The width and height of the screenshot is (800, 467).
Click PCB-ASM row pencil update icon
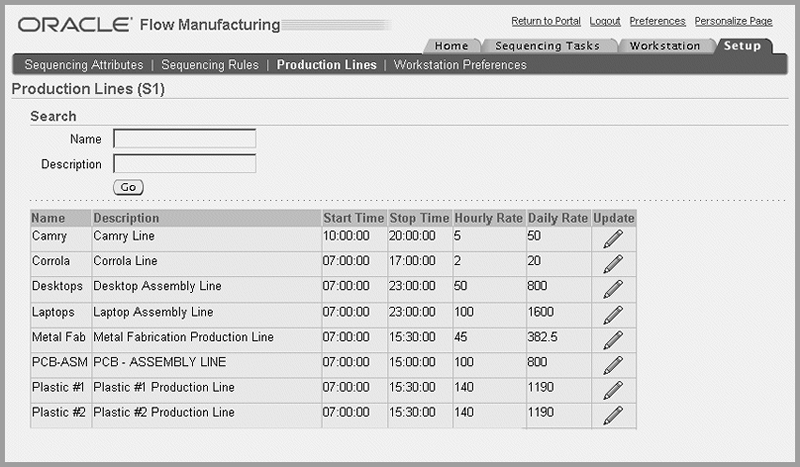(x=613, y=365)
